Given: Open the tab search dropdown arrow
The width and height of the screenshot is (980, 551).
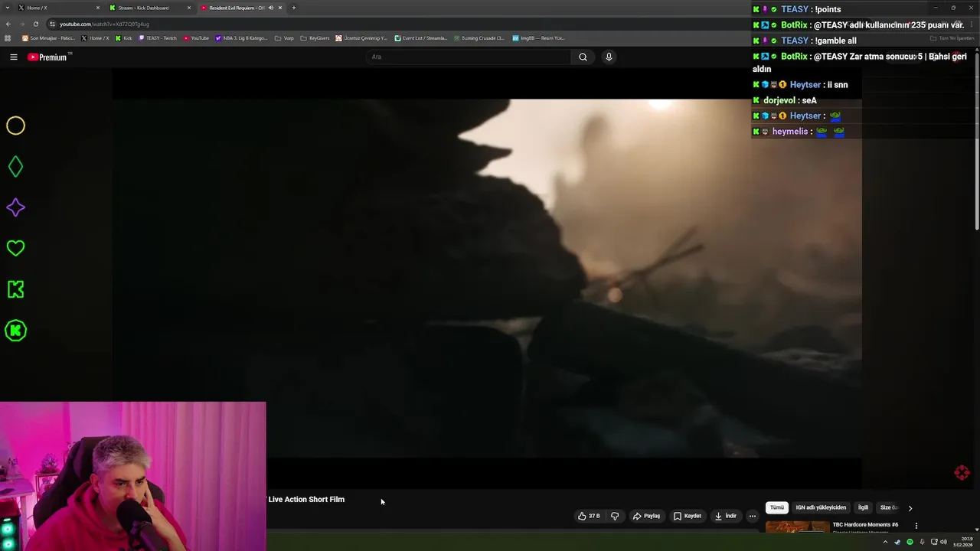Looking at the screenshot, I should click(6, 8).
